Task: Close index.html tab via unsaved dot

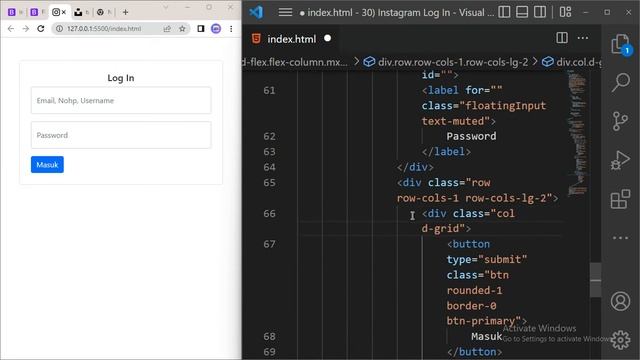Action: click(x=327, y=38)
